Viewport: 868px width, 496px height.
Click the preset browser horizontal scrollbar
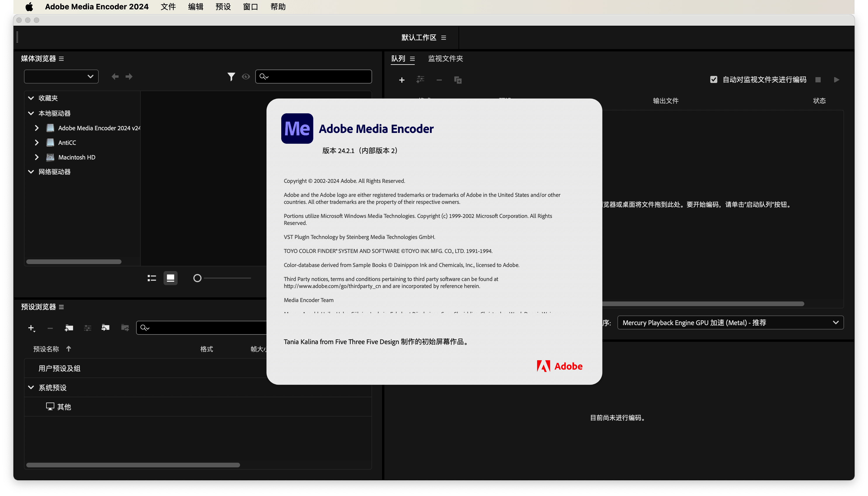pyautogui.click(x=133, y=465)
